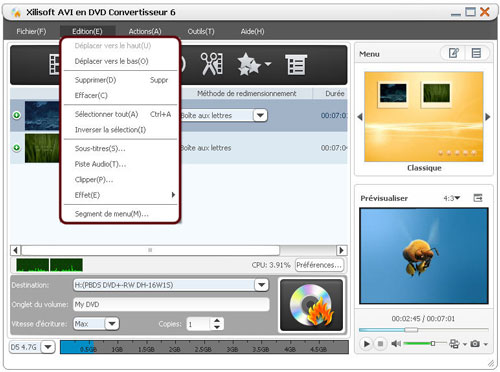
Task: Click the application logo in title bar
Action: (16, 13)
